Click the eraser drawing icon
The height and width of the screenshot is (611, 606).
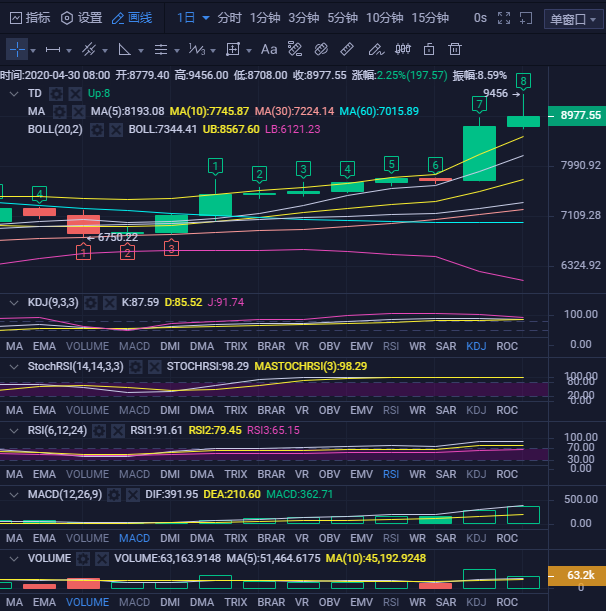(321, 49)
